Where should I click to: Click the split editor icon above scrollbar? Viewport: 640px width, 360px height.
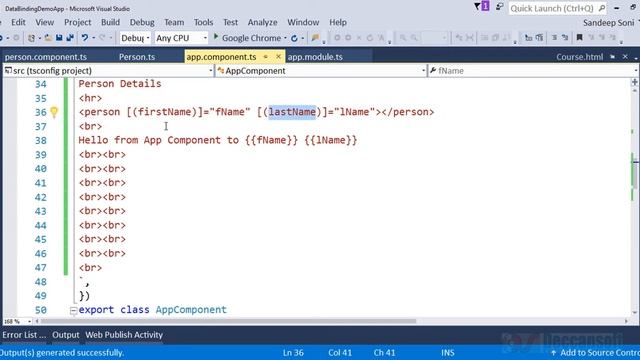click(x=634, y=82)
